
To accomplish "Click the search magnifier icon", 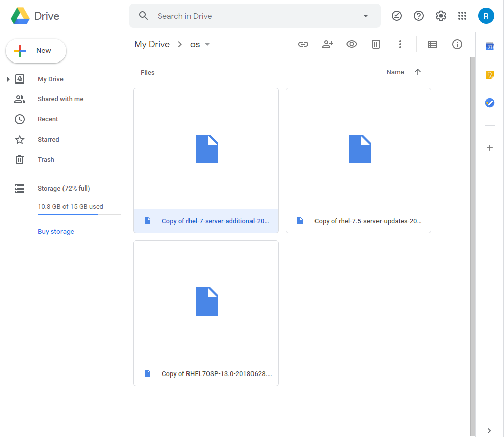I will point(143,16).
